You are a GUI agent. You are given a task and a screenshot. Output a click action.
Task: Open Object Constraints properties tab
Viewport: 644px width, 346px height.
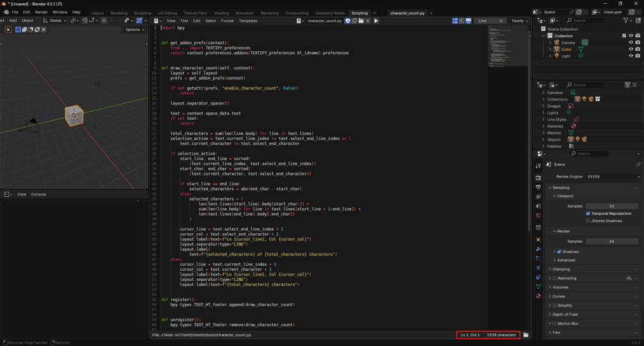(538, 277)
